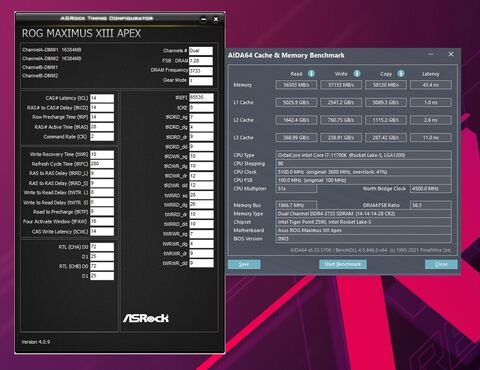
Task: Select the RAS# to CAS# Delay (tRCD) field
Action: tap(102, 108)
